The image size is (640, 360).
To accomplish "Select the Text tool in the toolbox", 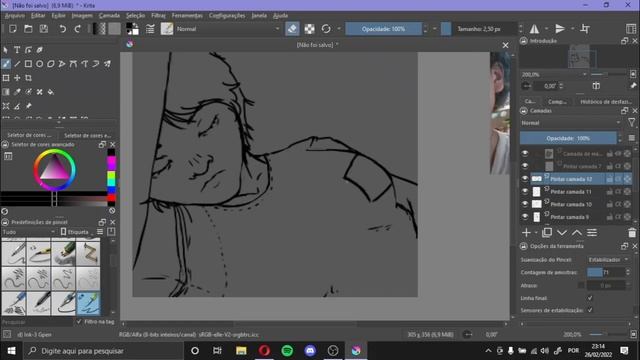I will click(17, 50).
